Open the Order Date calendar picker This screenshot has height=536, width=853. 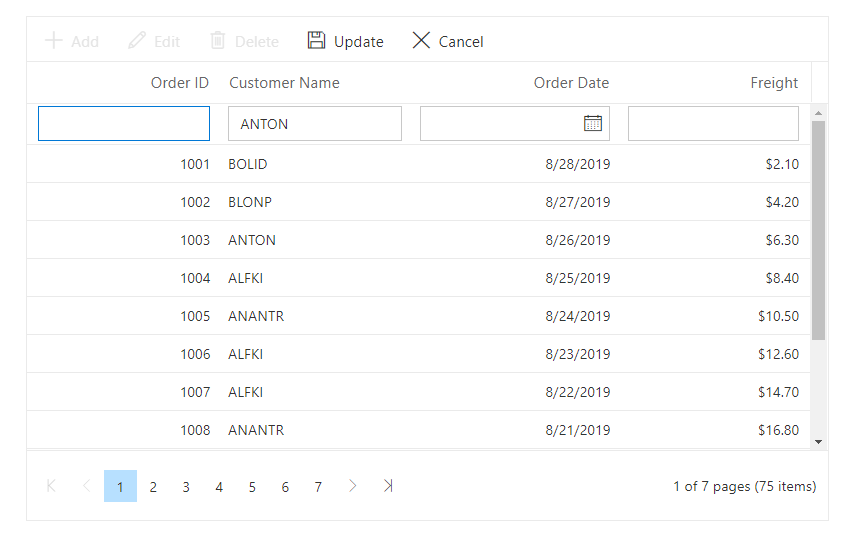pos(593,124)
